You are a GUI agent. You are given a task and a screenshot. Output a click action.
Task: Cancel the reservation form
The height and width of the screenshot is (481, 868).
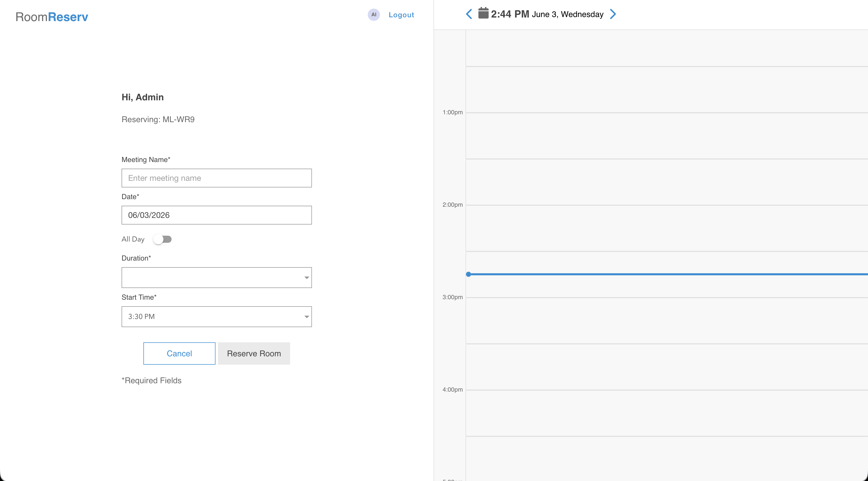click(179, 353)
